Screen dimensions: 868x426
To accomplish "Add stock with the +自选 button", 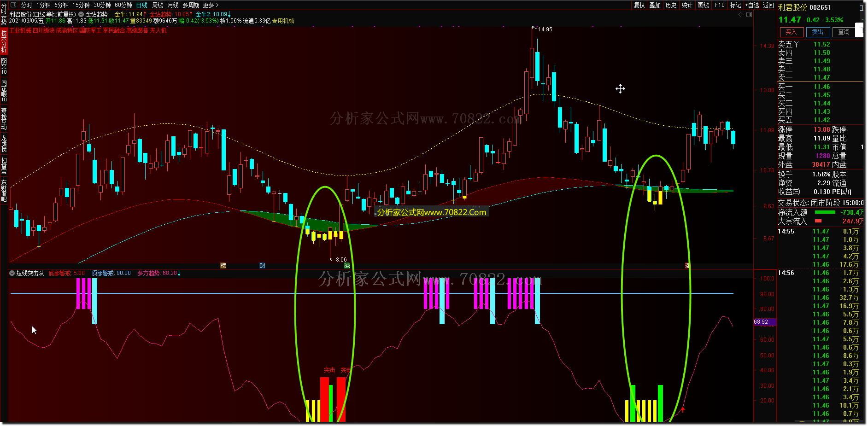I will pyautogui.click(x=752, y=5).
